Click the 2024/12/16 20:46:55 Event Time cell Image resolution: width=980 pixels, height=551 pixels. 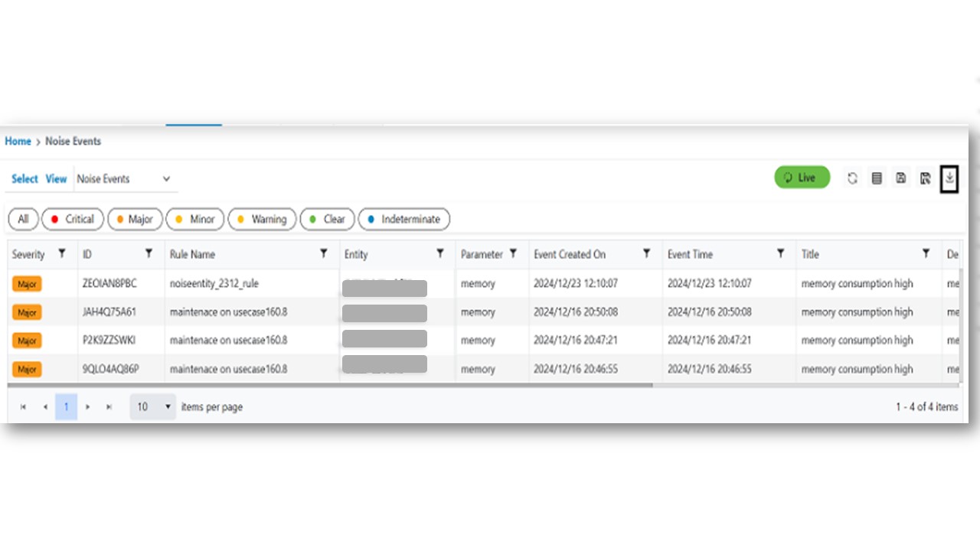710,369
